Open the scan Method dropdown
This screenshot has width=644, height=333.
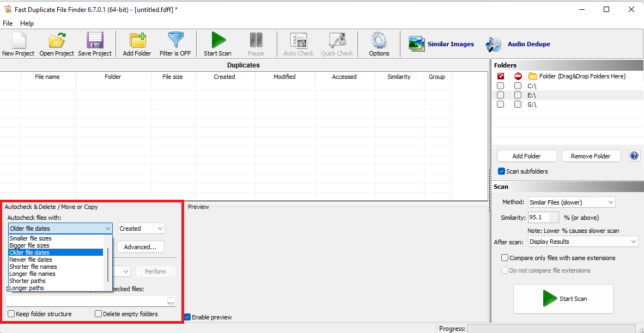572,202
